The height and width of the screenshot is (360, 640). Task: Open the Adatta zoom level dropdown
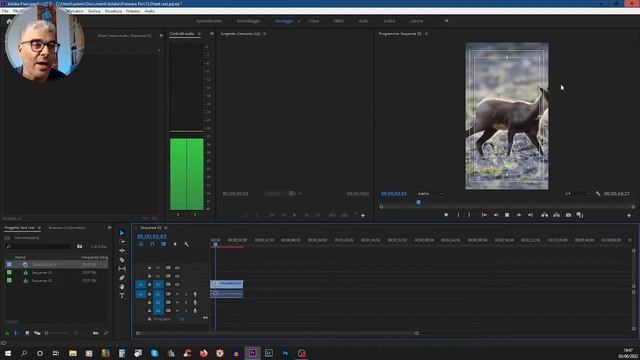pyautogui.click(x=430, y=193)
